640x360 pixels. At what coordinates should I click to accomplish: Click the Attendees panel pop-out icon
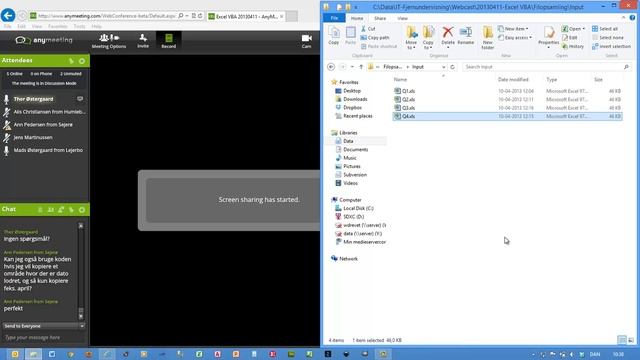[x=71, y=61]
